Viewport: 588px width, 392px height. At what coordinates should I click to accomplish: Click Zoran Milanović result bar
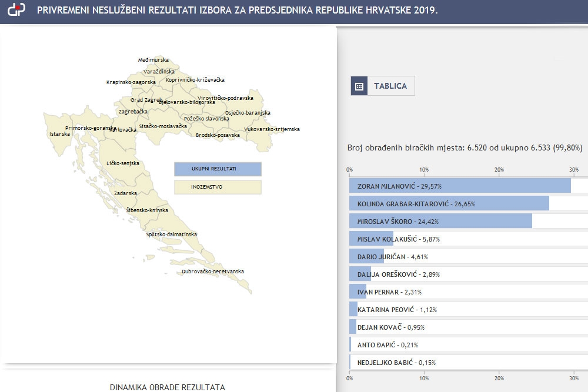[x=460, y=186]
